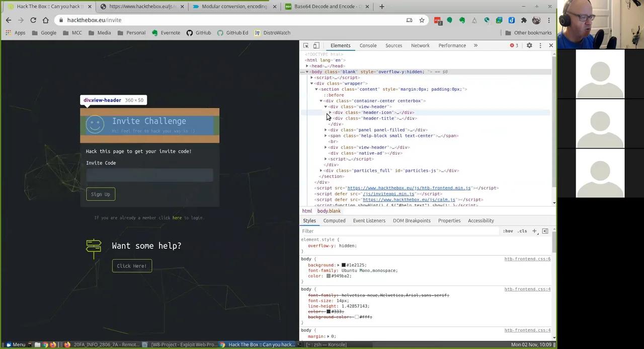Image resolution: width=644 pixels, height=349 pixels.
Task: Bookmark the page via the star icon
Action: (422, 20)
